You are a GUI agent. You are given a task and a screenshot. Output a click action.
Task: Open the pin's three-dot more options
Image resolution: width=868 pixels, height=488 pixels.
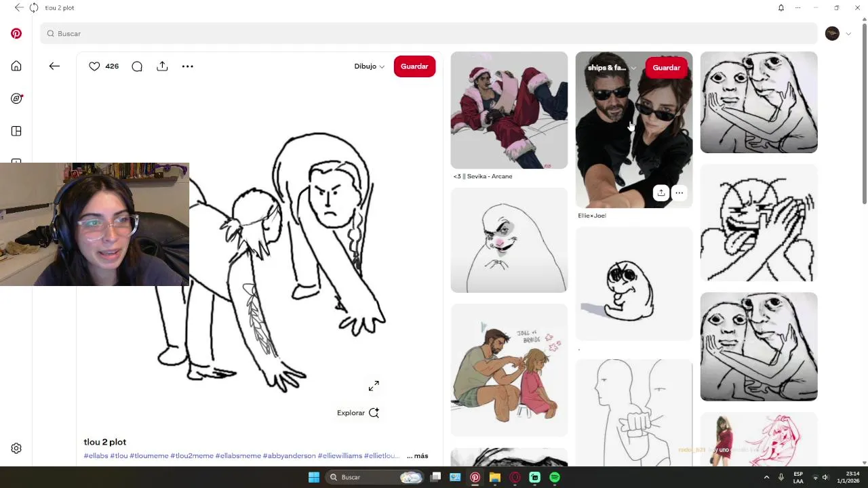pyautogui.click(x=188, y=66)
